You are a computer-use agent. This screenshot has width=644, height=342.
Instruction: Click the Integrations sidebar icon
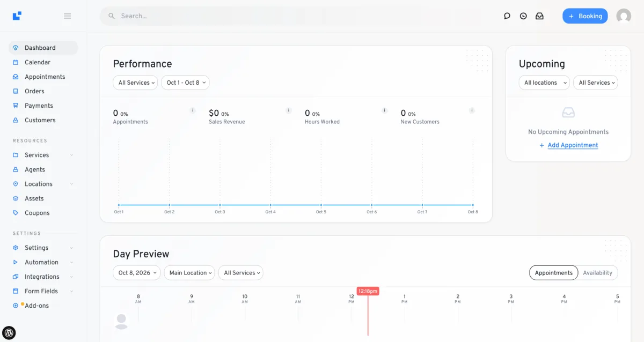pos(16,277)
